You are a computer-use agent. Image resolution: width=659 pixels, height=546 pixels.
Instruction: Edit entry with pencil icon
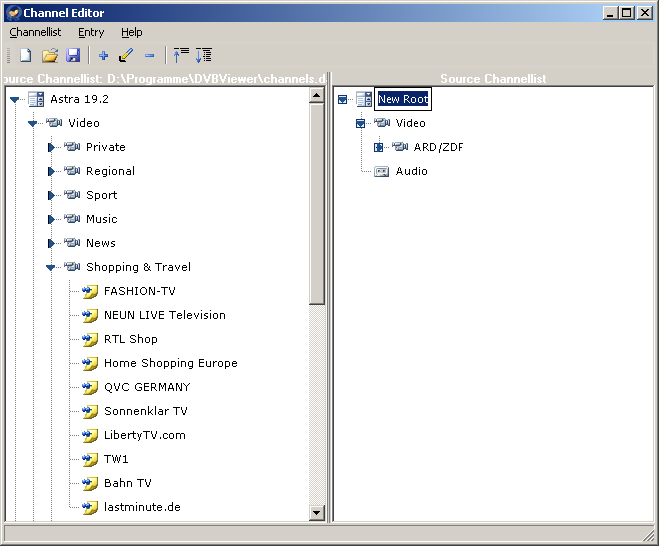pos(126,55)
